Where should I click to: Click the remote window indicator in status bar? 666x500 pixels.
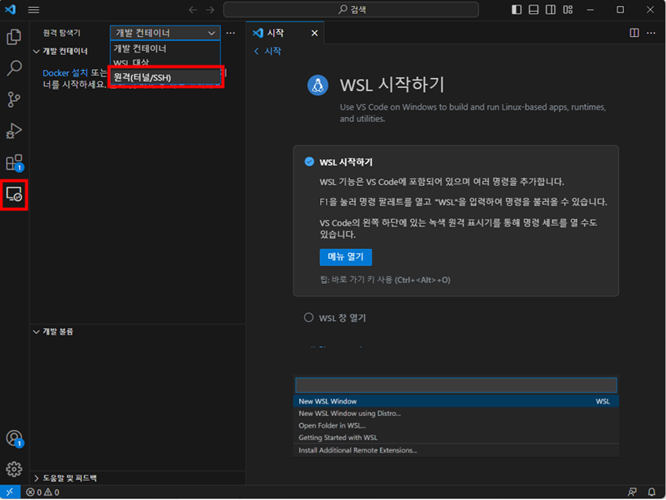click(10, 492)
